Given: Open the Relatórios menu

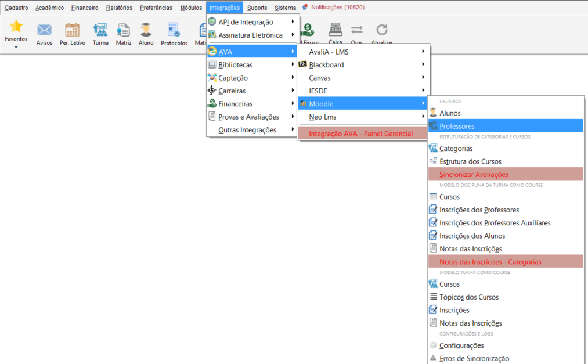Looking at the screenshot, I should 119,8.
